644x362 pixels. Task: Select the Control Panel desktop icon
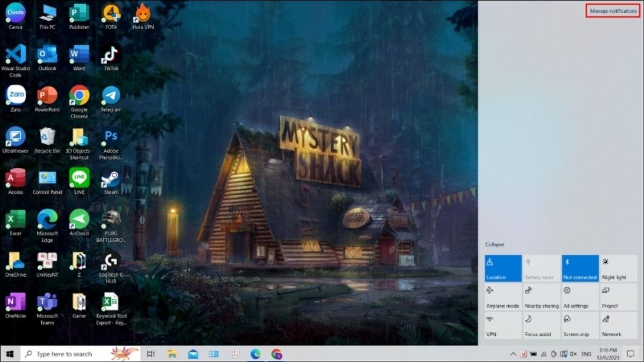click(x=47, y=181)
